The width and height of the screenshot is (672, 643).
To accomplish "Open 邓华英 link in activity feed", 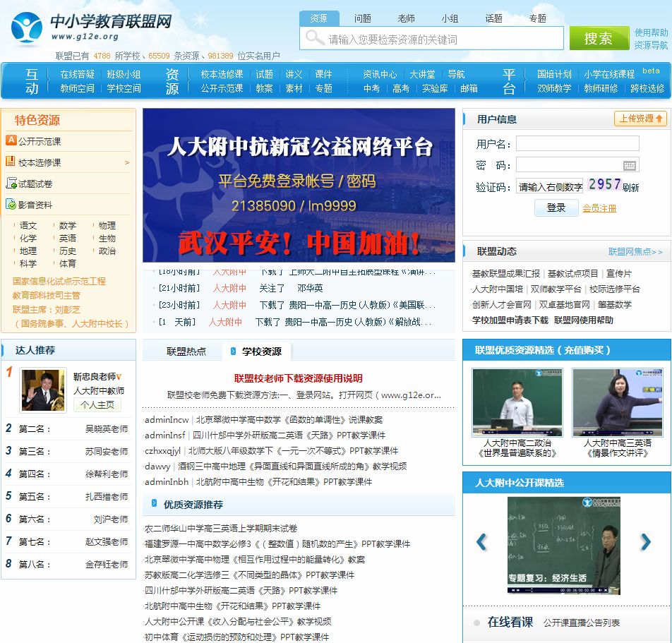I will [310, 288].
